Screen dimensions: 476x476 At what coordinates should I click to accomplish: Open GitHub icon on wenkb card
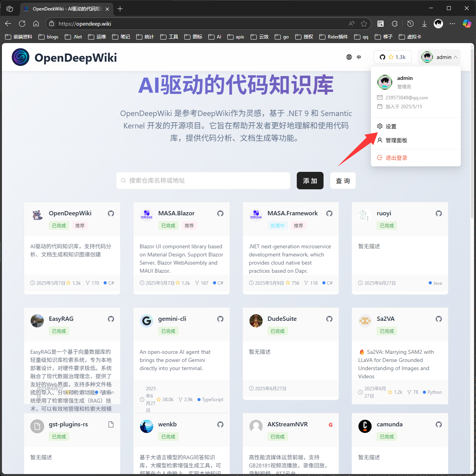pos(220,424)
